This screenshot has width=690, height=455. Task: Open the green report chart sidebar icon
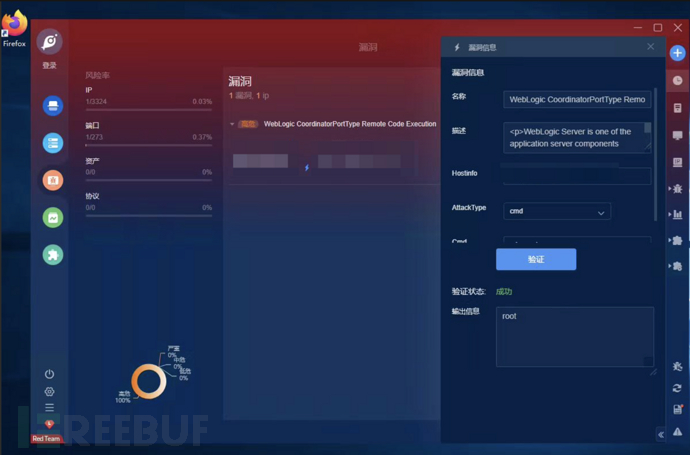[x=53, y=218]
